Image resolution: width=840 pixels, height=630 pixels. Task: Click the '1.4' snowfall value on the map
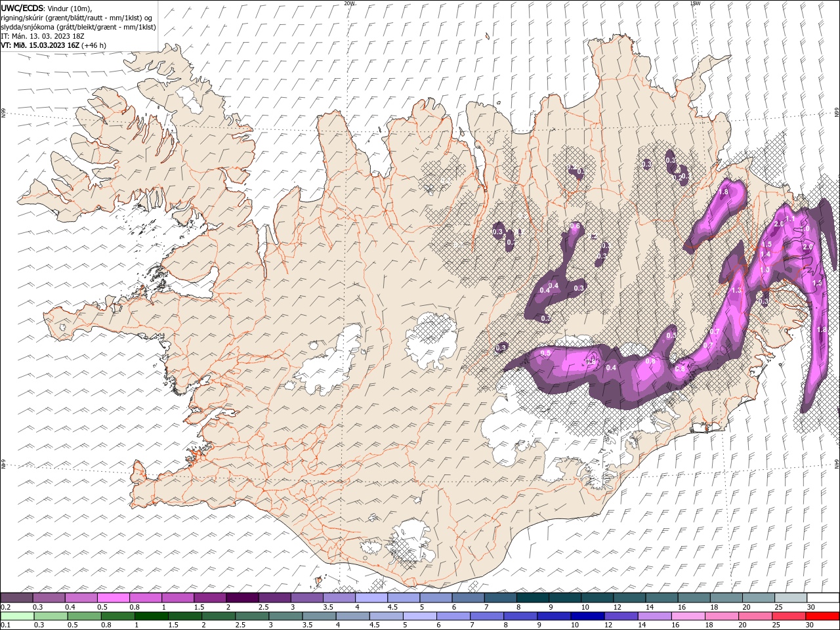coord(765,254)
